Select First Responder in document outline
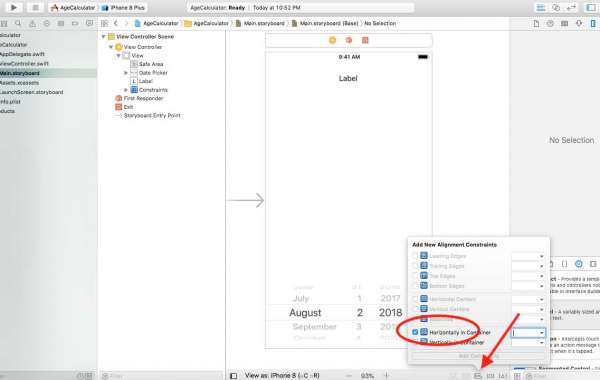 pos(139,98)
